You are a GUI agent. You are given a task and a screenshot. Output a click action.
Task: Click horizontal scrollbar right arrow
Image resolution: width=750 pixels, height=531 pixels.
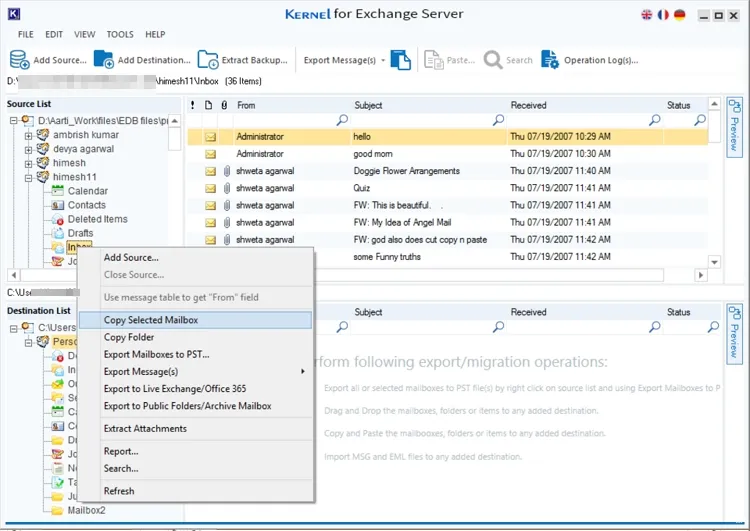[x=701, y=275]
